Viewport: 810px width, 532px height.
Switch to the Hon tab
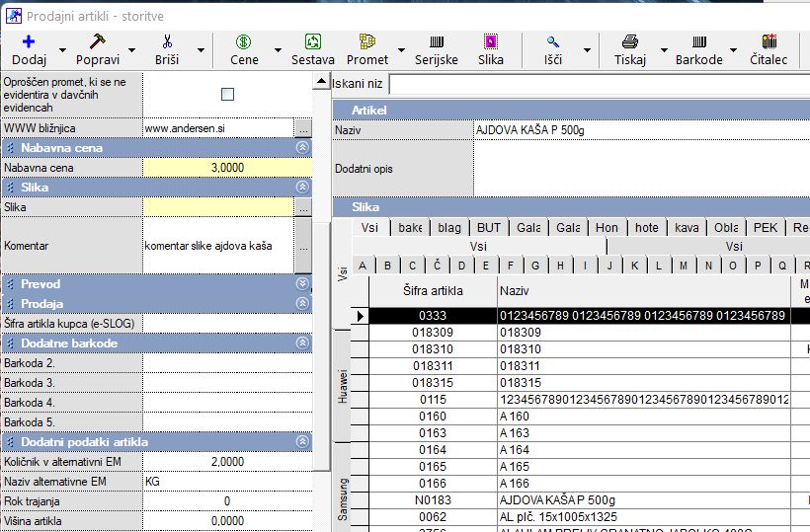point(607,228)
